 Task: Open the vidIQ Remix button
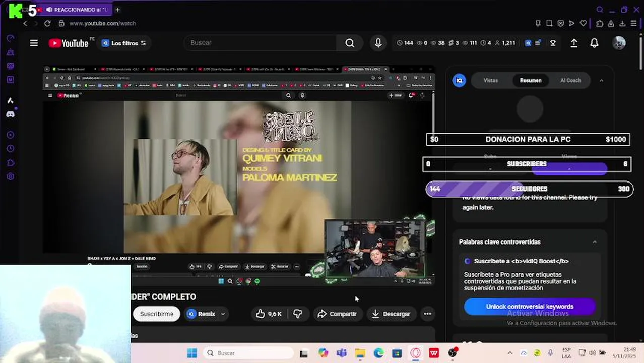[x=201, y=314]
